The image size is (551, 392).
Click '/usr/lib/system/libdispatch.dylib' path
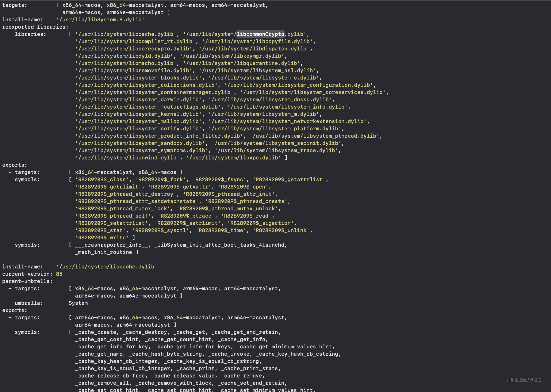click(x=254, y=49)
